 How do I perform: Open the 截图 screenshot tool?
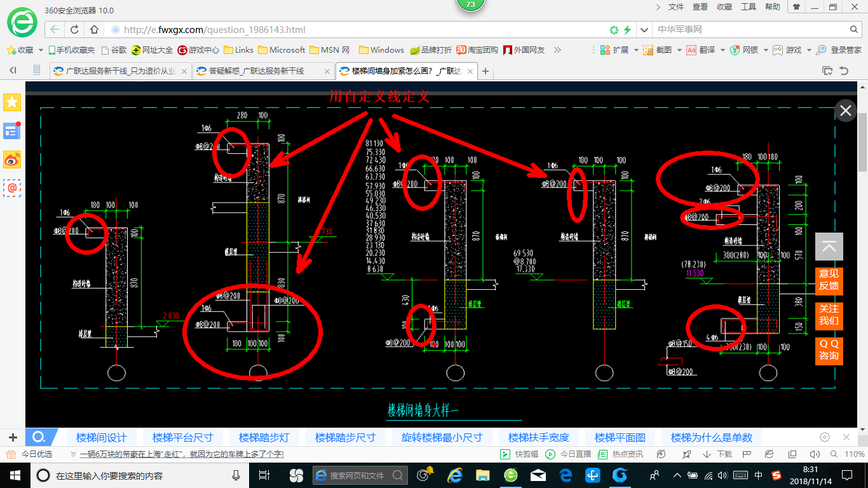click(658, 50)
